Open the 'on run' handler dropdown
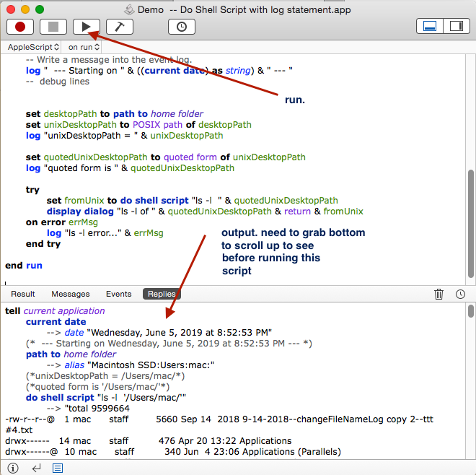The width and height of the screenshot is (476, 475). pyautogui.click(x=84, y=47)
